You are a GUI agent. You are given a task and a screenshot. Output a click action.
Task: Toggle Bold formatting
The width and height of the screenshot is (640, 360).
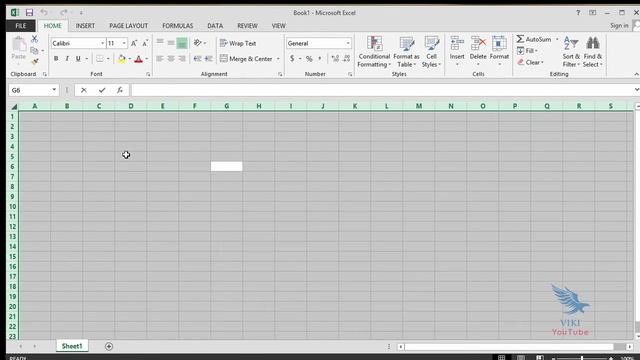(x=56, y=59)
